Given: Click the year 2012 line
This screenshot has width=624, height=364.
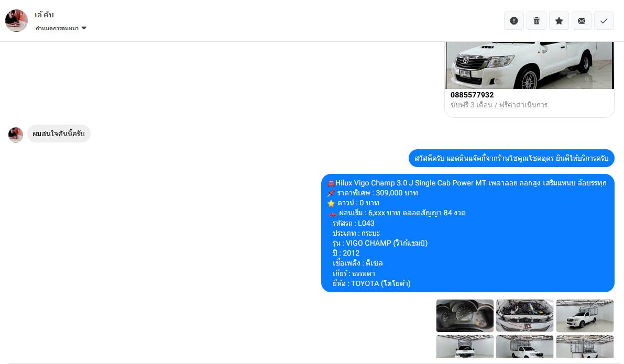Looking at the screenshot, I should (346, 253).
